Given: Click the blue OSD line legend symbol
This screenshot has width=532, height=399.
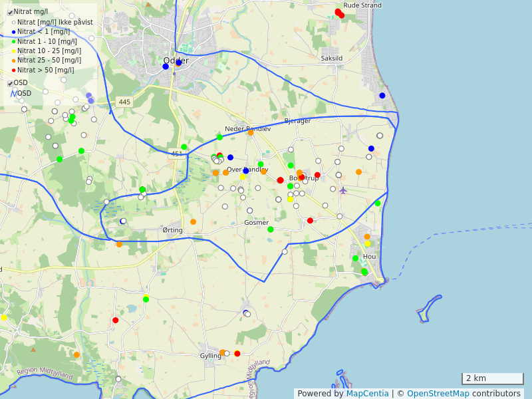Looking at the screenshot, I should (13, 94).
